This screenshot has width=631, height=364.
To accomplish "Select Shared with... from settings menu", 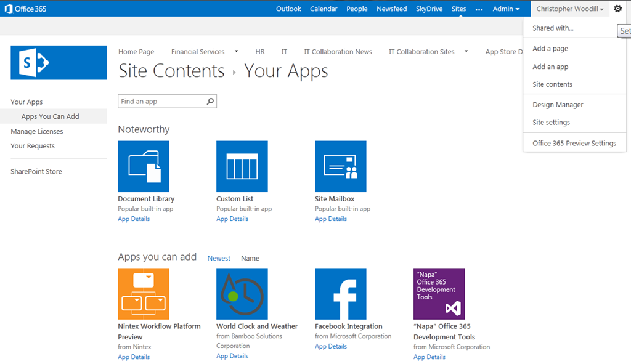I will pyautogui.click(x=553, y=28).
